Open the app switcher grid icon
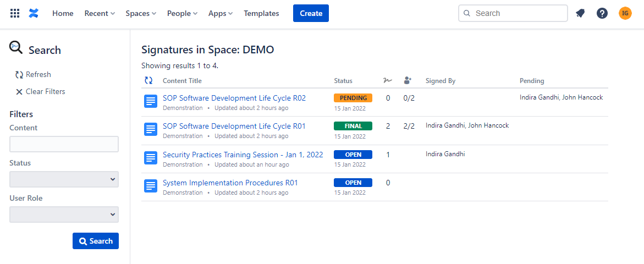Image resolution: width=644 pixels, height=264 pixels. click(15, 13)
